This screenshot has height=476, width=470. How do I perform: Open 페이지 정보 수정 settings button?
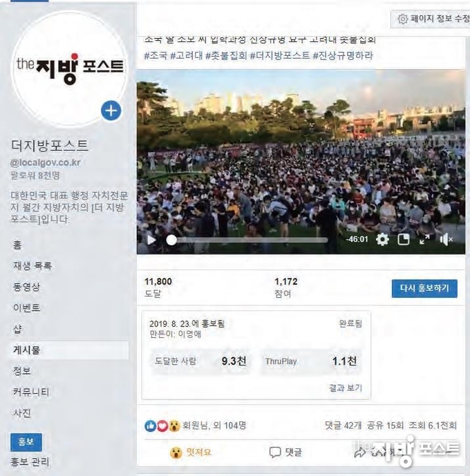pyautogui.click(x=430, y=19)
